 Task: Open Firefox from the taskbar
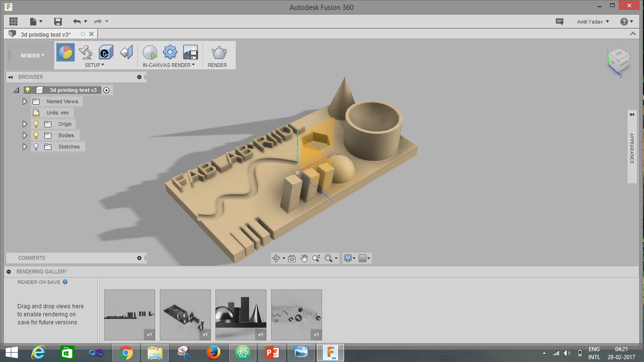pyautogui.click(x=214, y=352)
